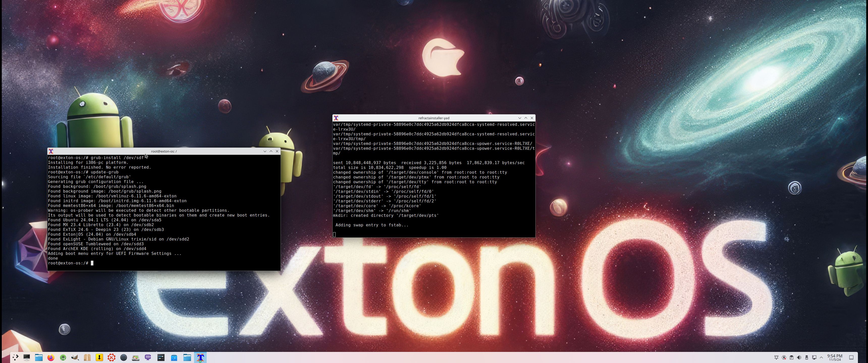Click 'Found ExTiX 24.6 - Deepin 23' line
Screen dimensions: 868x363
pyautogui.click(x=106, y=229)
